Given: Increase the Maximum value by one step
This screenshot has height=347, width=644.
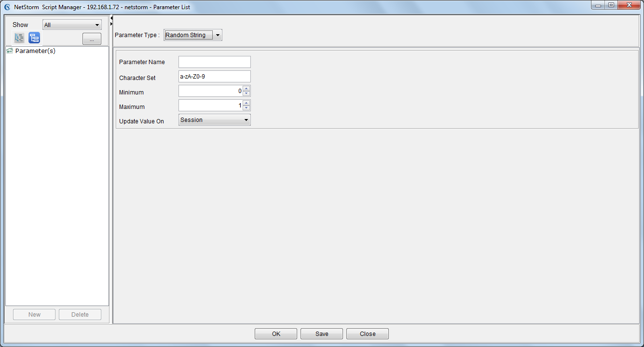Looking at the screenshot, I should 246,103.
